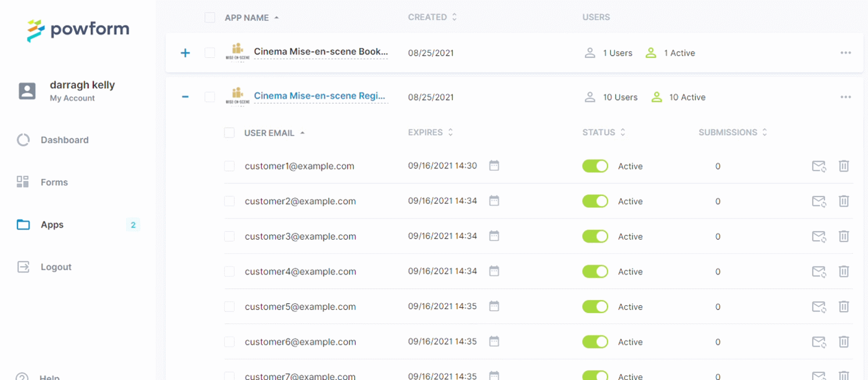This screenshot has width=868, height=380.
Task: Click the powform logo
Action: (x=78, y=30)
